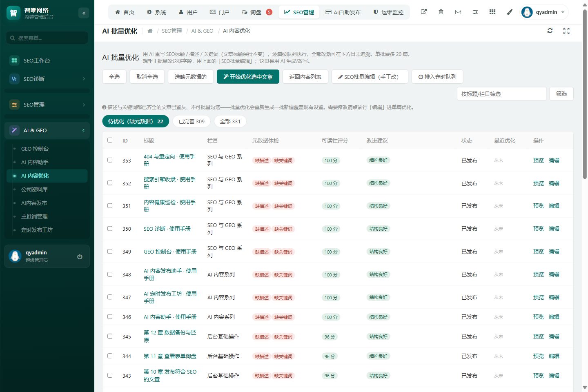
Task: Check the row checkbox for ID 350
Action: coord(110,229)
